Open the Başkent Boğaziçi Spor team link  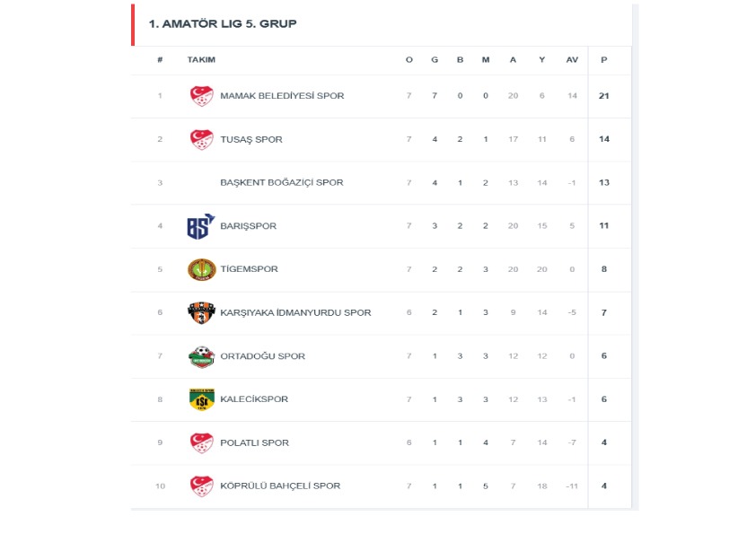click(x=281, y=183)
